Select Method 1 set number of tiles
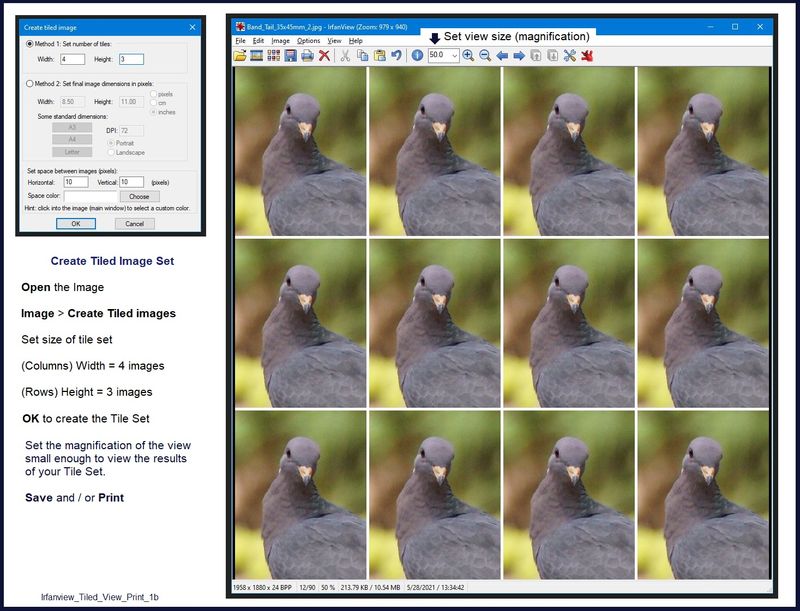This screenshot has height=611, width=800. point(29,44)
